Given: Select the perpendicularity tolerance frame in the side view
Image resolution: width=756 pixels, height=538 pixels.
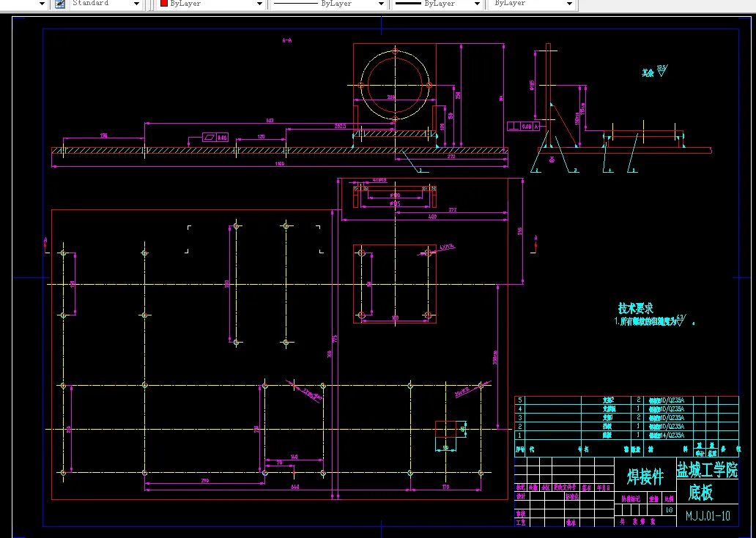Looking at the screenshot, I should coord(524,126).
